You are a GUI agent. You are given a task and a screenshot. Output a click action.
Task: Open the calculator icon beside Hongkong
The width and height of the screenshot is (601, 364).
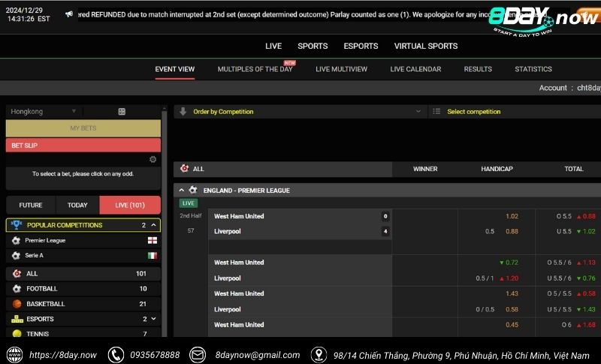click(x=122, y=112)
